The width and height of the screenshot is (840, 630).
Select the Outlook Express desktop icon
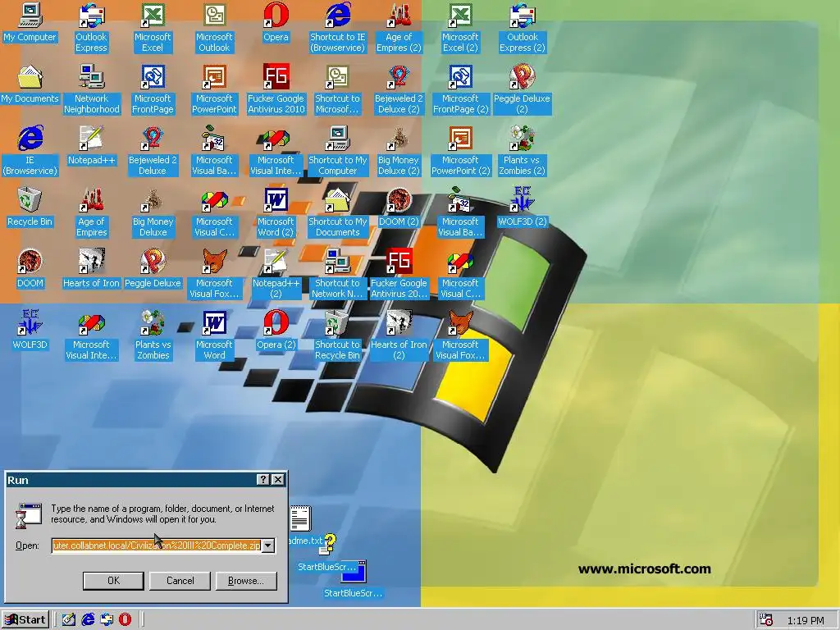click(x=91, y=28)
